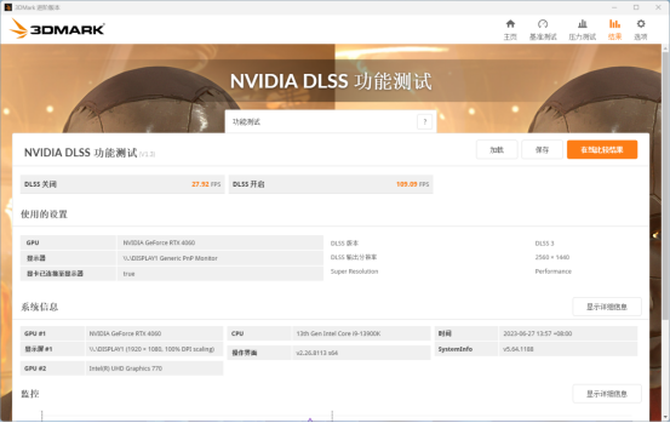
Task: Open the 基准测试 benchmarks gauge icon
Action: [543, 29]
